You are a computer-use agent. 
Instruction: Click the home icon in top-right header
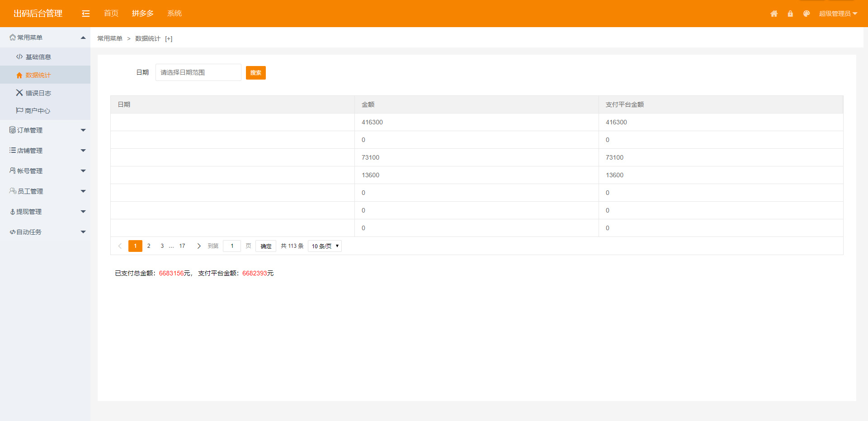(774, 14)
